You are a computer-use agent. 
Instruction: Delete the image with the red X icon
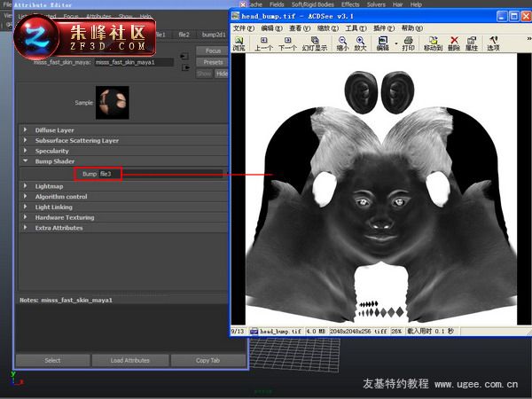454,43
